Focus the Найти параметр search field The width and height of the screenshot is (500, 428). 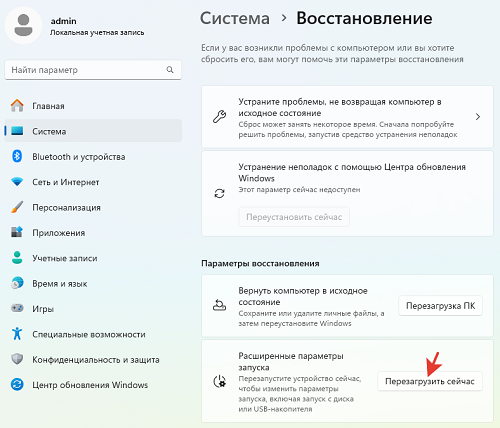click(x=93, y=70)
